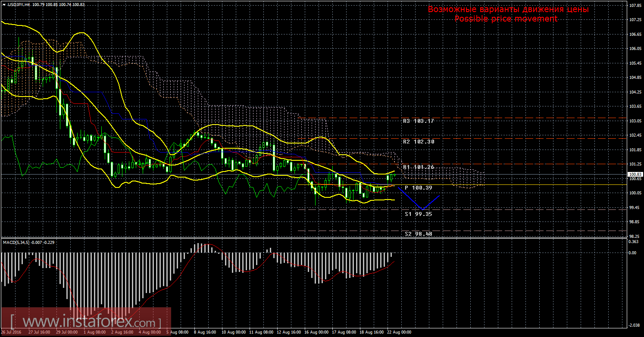Click 104.25 on the price axis
The height and width of the screenshot is (337, 644).
point(635,92)
